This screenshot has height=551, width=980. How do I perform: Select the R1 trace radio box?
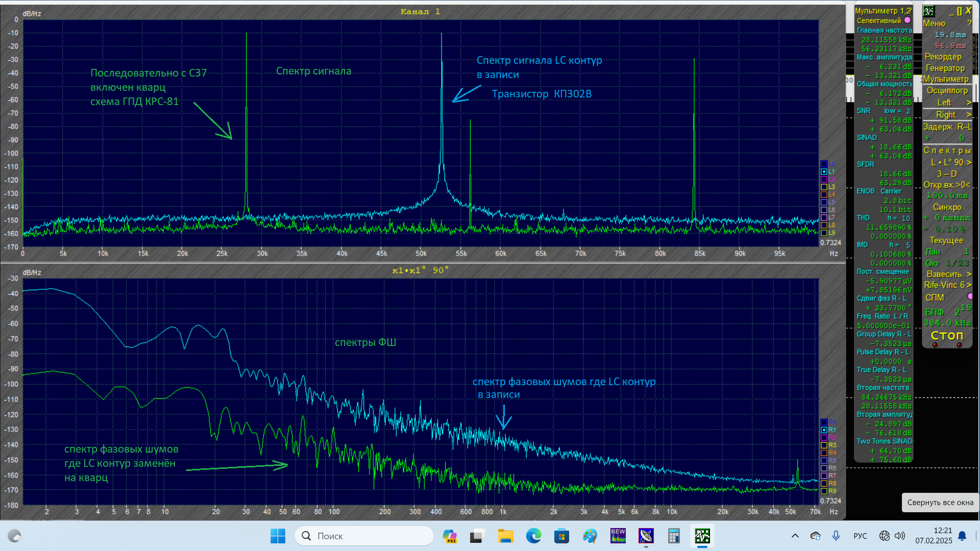824,430
